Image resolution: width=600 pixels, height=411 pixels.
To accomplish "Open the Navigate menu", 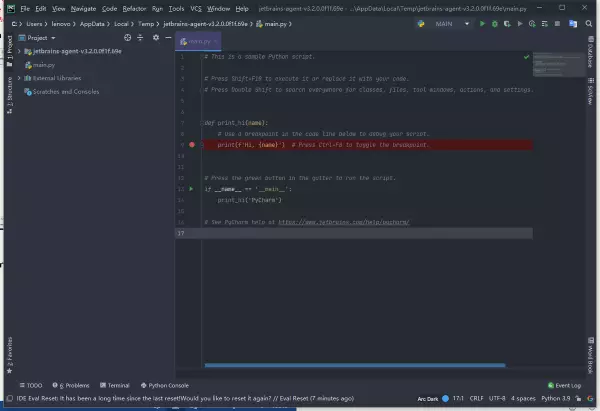I will 83,8.
